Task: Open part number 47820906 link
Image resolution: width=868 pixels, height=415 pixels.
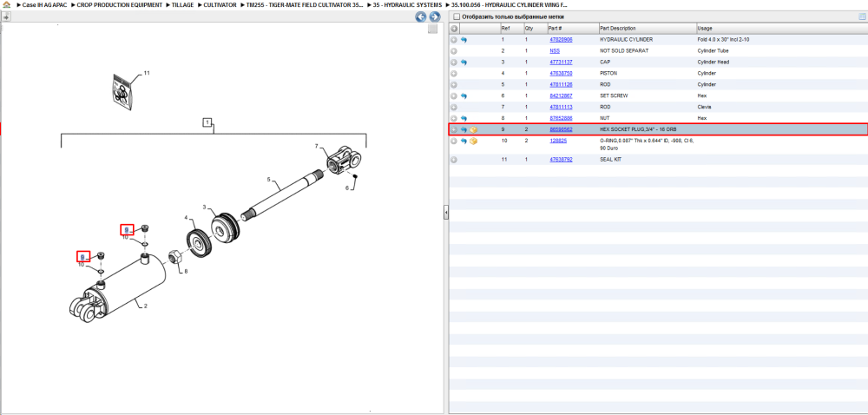Action: [561, 40]
